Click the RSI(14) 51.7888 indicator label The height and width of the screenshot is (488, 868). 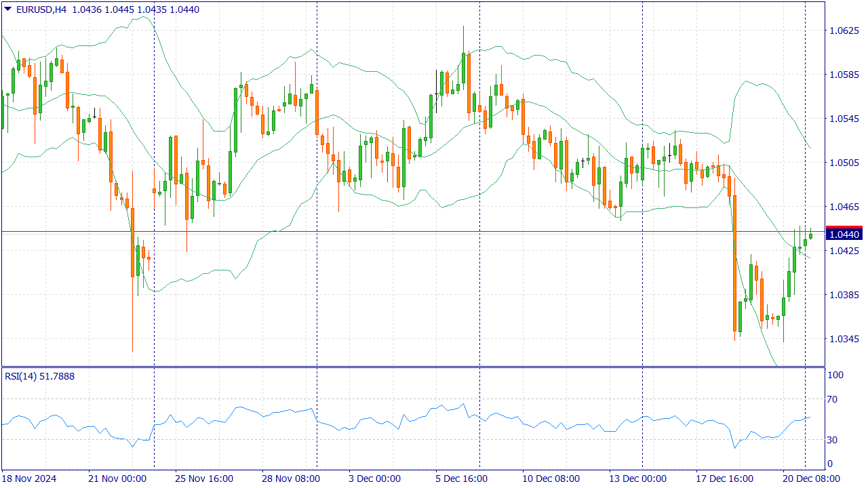point(39,376)
